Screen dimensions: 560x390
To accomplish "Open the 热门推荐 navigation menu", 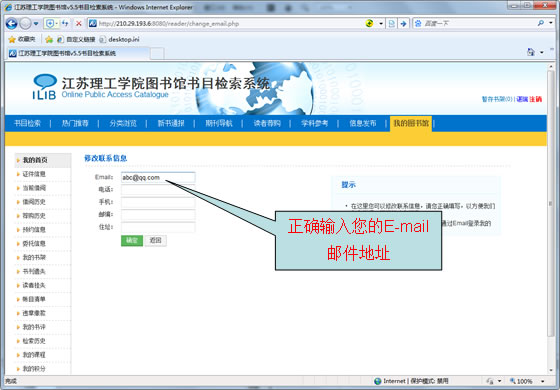I will click(75, 124).
